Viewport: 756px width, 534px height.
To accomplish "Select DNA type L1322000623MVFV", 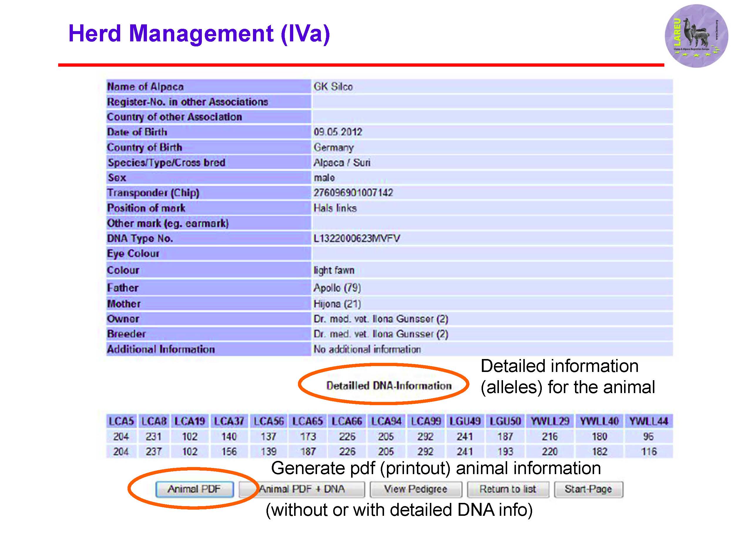I will coord(357,238).
